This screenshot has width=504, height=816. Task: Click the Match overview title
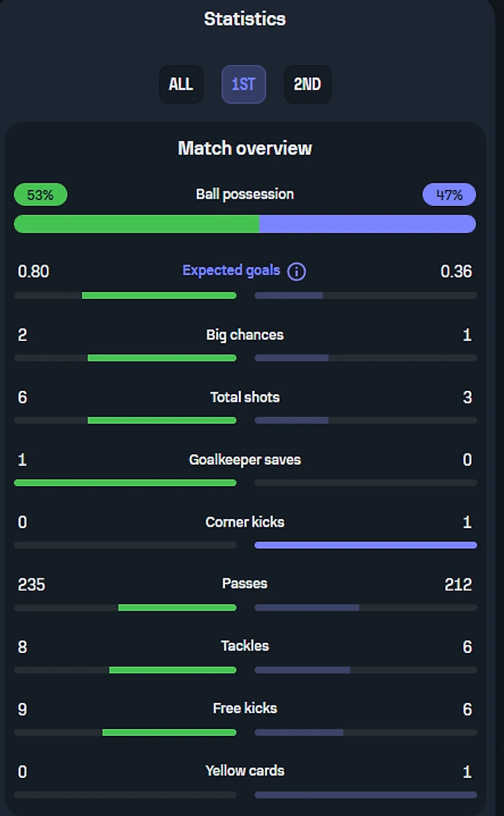244,148
